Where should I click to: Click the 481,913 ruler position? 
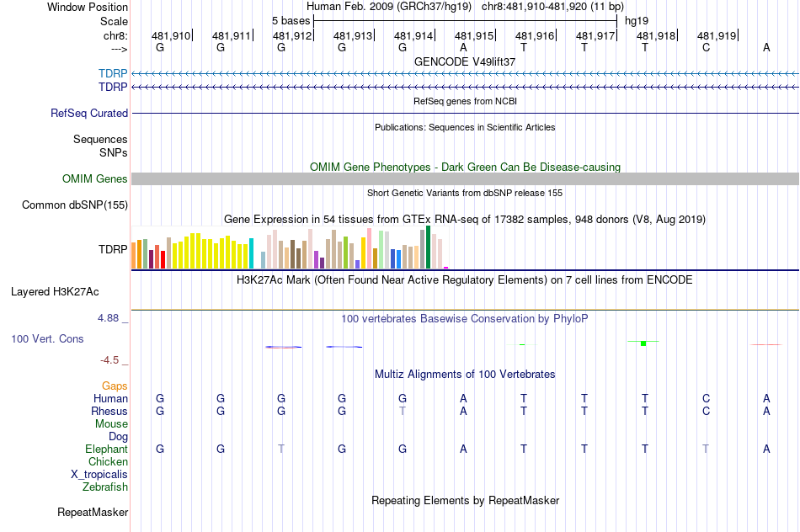(x=353, y=35)
